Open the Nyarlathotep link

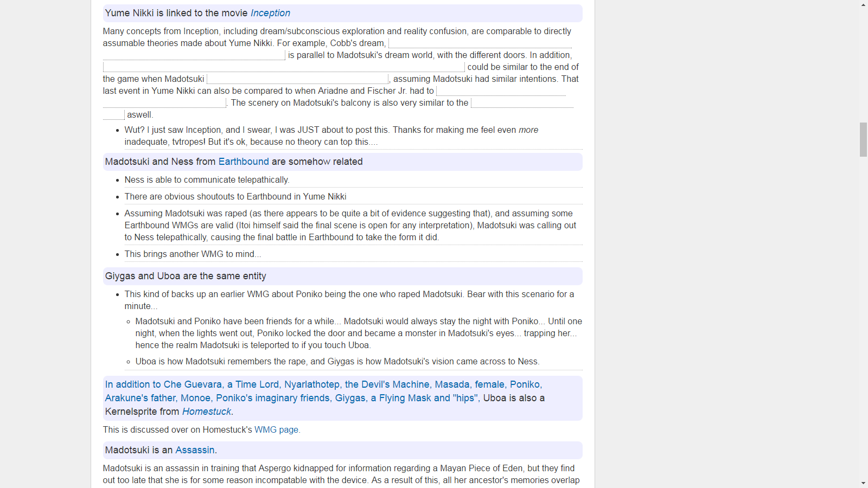[x=312, y=384]
